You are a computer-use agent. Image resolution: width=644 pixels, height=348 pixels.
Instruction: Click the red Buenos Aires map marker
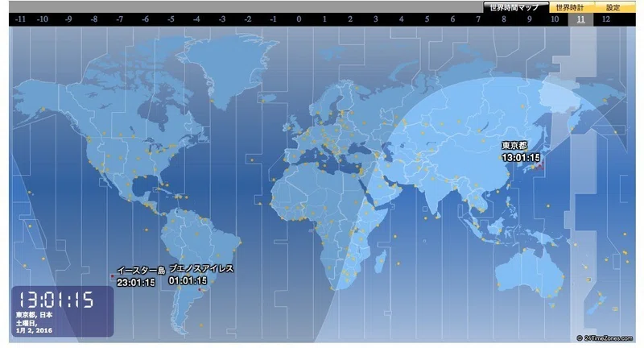200,290
